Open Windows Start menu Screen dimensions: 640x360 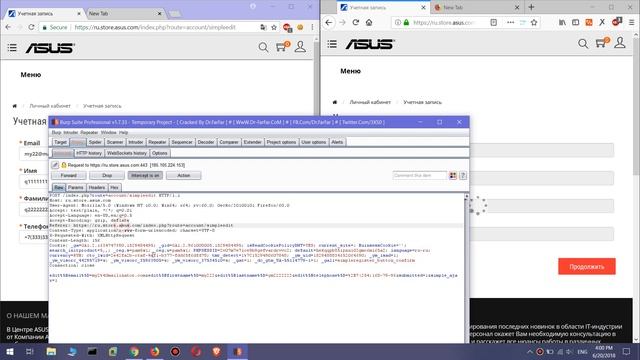click(x=10, y=351)
